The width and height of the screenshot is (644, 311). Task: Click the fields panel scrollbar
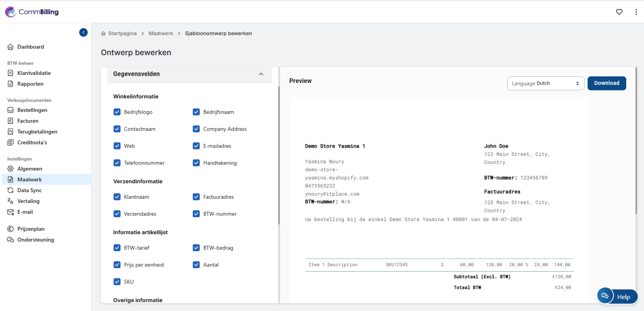pos(279,155)
